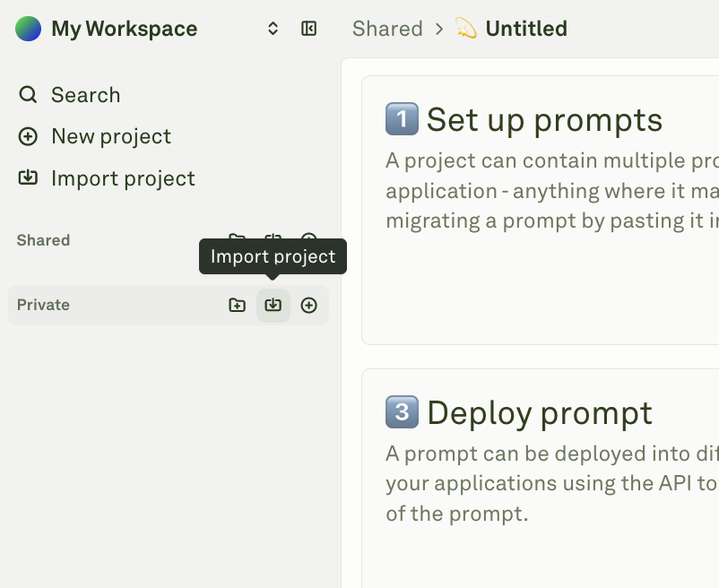Select the import icon beside Shared

[273, 240]
